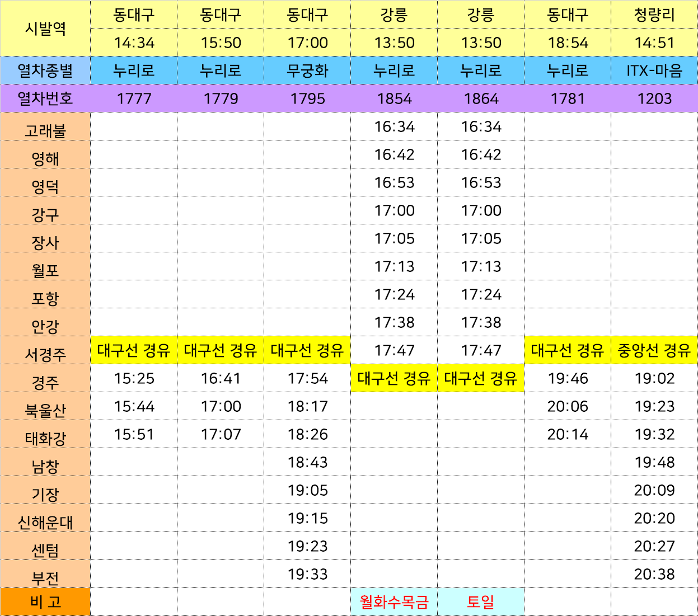Select the 영해 station label

45,154
